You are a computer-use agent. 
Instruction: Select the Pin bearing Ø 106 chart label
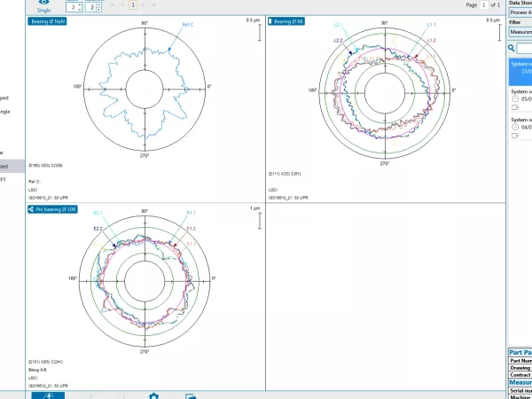point(57,209)
